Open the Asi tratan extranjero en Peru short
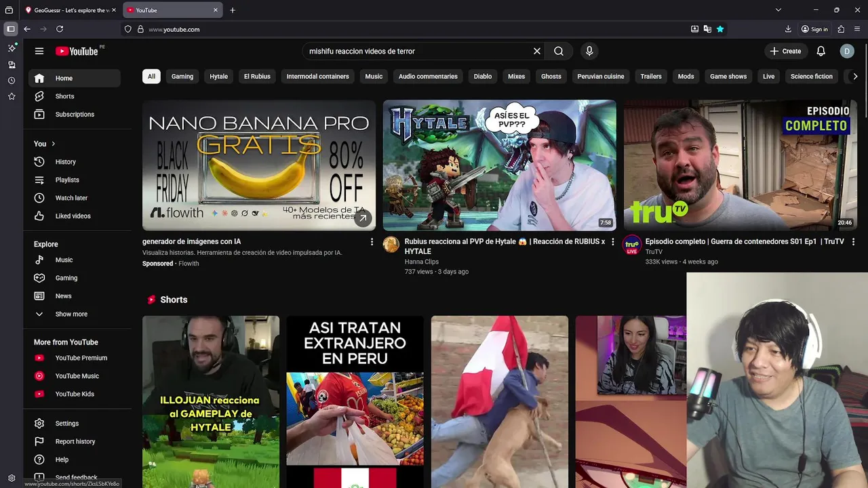Image resolution: width=868 pixels, height=488 pixels. point(355,401)
